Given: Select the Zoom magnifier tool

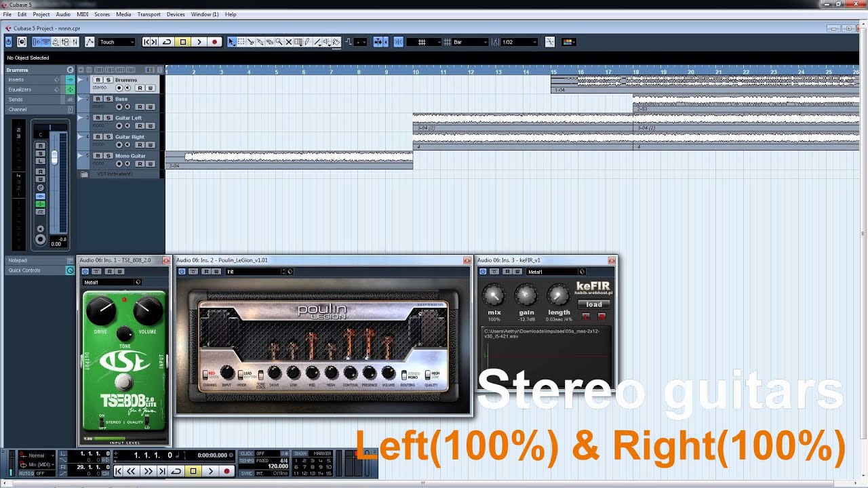Looking at the screenshot, I should click(x=279, y=42).
